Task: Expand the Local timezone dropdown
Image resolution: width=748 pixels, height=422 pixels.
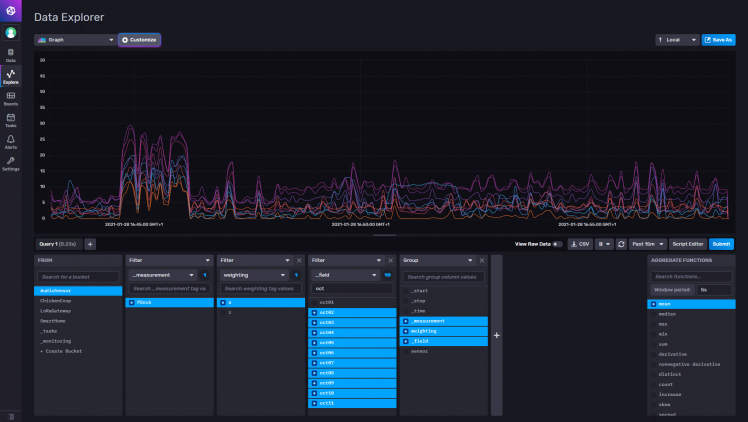Action: 676,40
